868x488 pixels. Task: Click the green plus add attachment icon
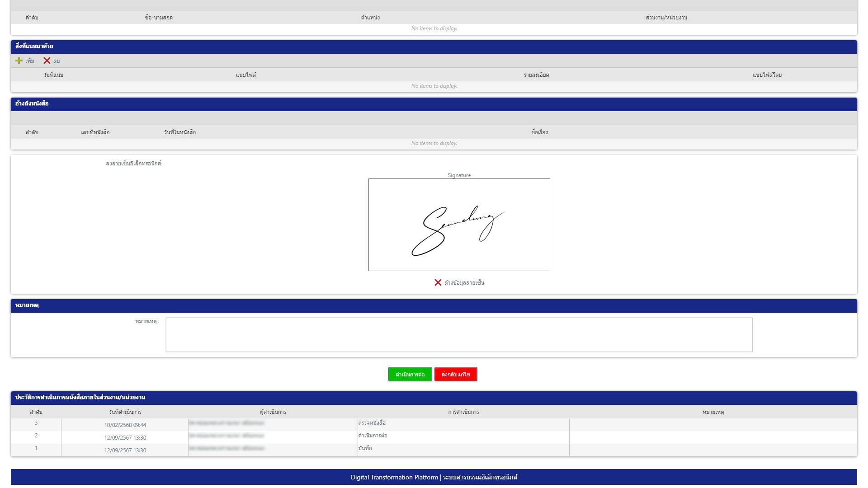tap(19, 61)
